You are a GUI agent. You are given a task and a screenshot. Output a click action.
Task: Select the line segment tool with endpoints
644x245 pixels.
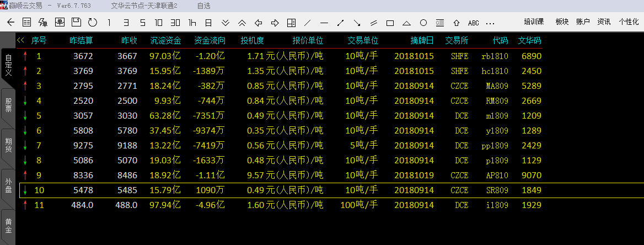pos(341,23)
